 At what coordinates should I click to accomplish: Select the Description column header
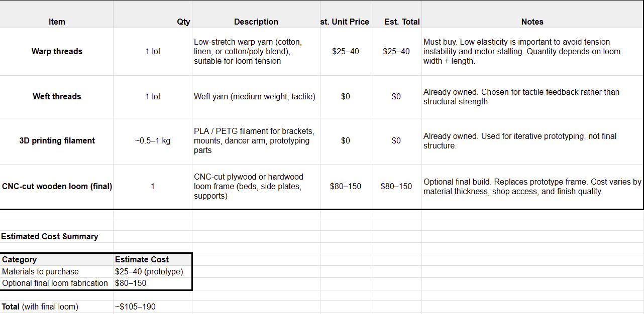click(256, 22)
